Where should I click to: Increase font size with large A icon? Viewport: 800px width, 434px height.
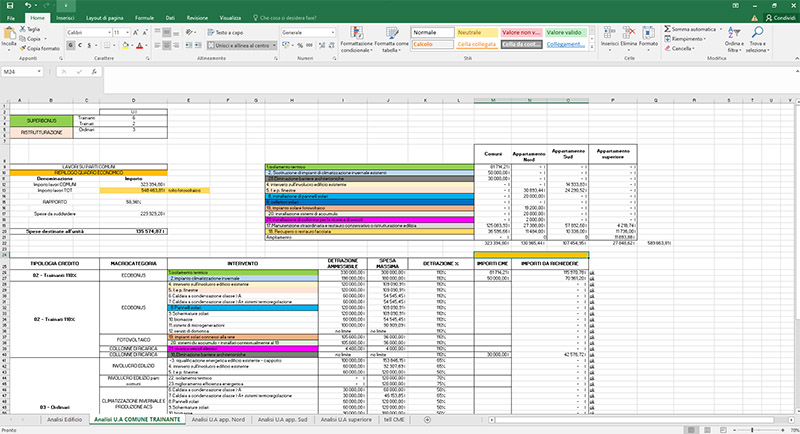[x=136, y=32]
